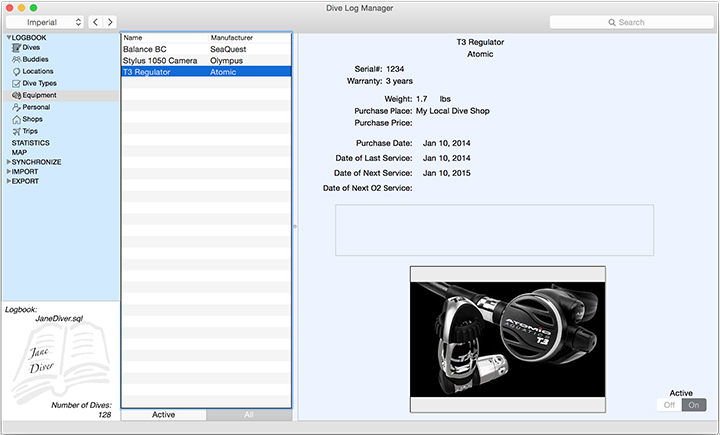Select the Buddies icon in the logbook
Viewport: 720px width, 435px height.
pos(16,60)
